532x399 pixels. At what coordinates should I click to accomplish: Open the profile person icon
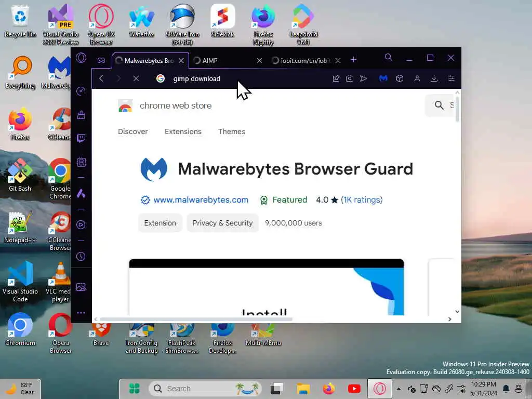(417, 78)
